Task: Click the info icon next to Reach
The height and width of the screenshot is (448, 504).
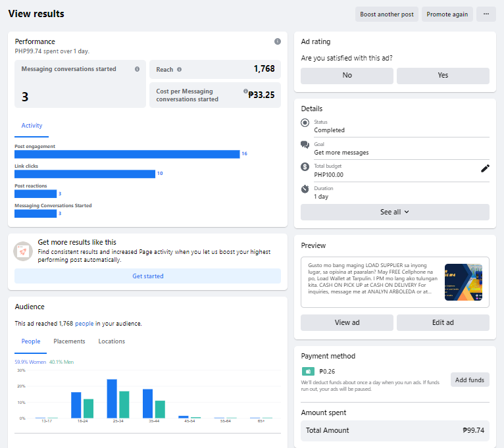Action: (x=179, y=70)
